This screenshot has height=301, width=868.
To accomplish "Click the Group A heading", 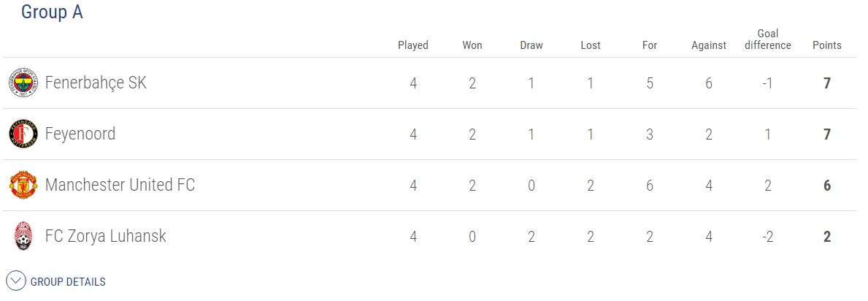I will 52,12.
